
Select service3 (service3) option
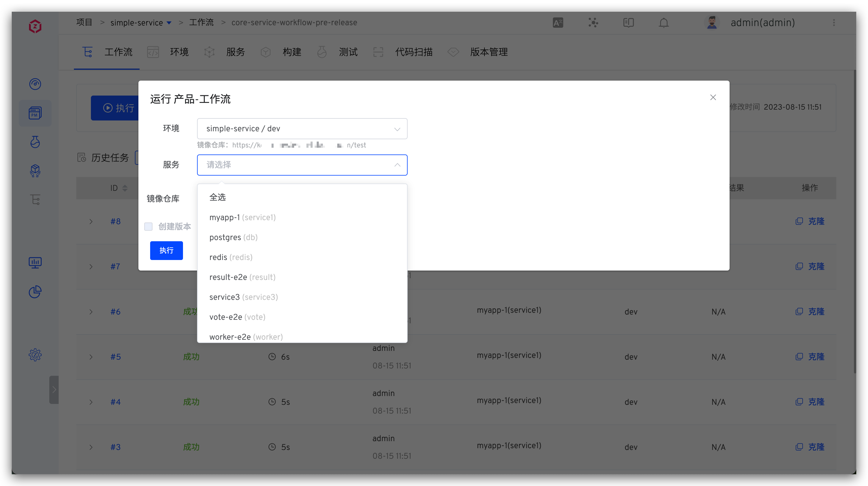click(x=302, y=297)
